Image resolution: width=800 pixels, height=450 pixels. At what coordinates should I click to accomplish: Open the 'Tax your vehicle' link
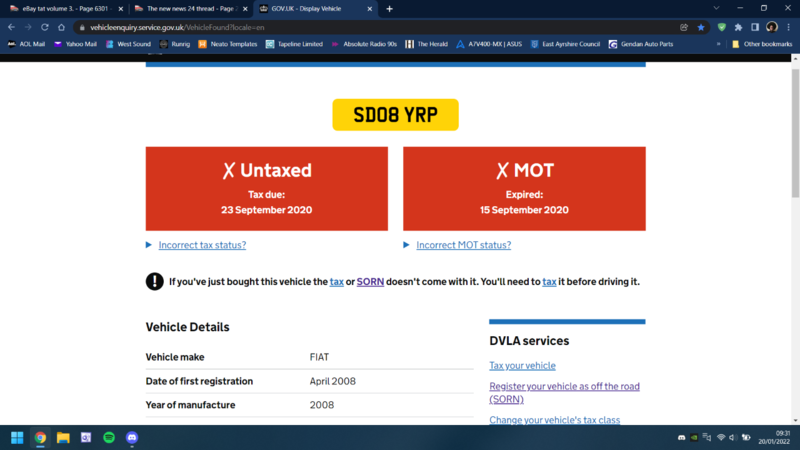522,366
